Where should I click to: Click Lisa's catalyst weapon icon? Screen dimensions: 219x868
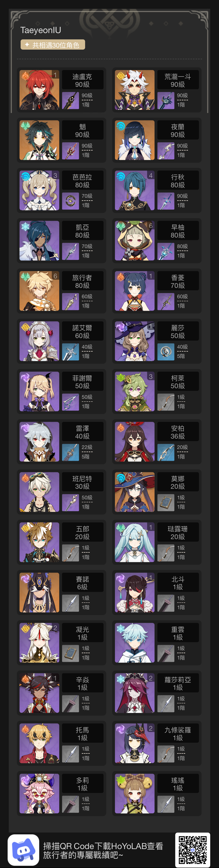click(166, 352)
